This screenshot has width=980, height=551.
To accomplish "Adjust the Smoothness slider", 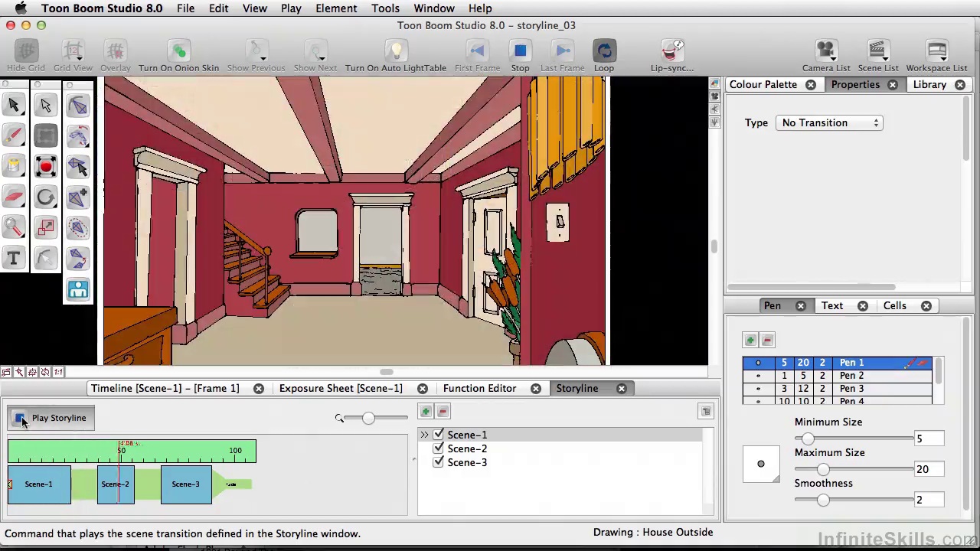I will [x=823, y=500].
